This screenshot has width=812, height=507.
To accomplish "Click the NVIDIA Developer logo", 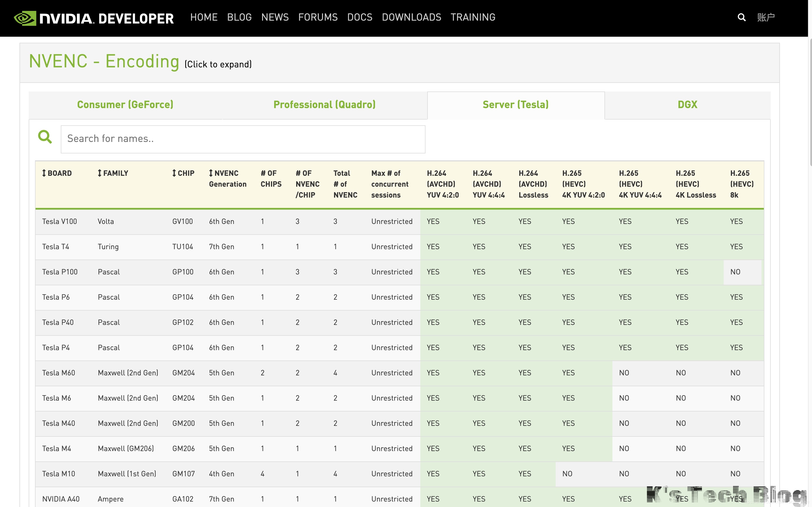I will coord(93,18).
